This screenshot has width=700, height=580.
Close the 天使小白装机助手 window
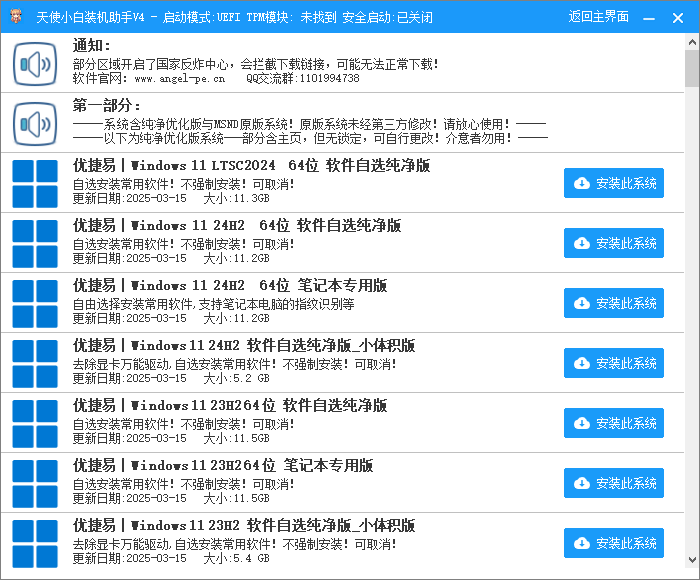coord(678,18)
